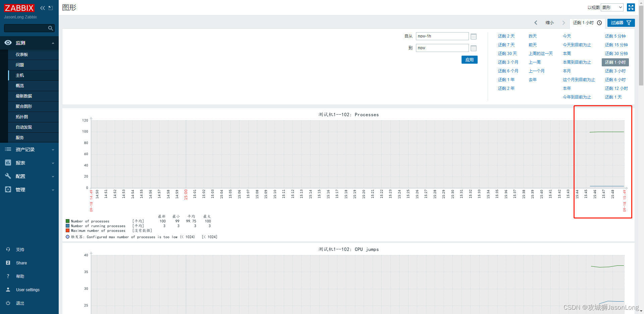The width and height of the screenshot is (644, 314).
Task: Open the 以视图 view dropdown showing 图形
Action: 612,7
